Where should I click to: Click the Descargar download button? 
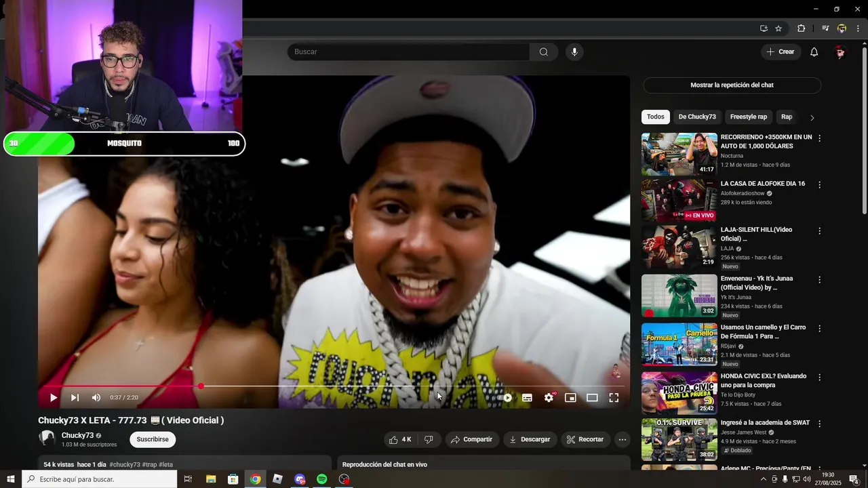[x=530, y=440]
